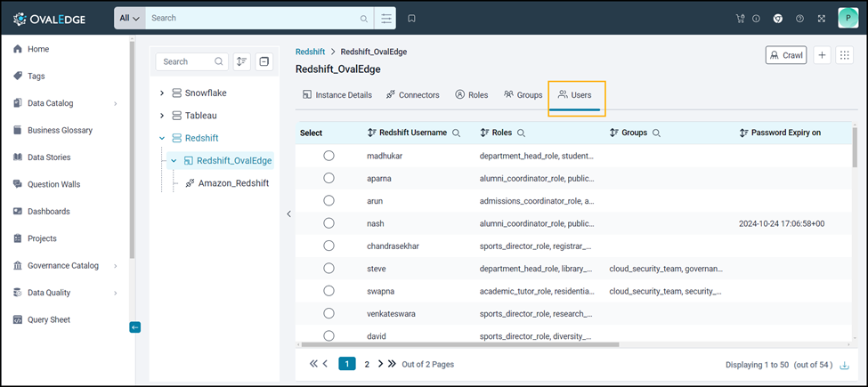Collapse left sidebar blue arrow button
This screenshot has width=868, height=387.
coord(135,327)
